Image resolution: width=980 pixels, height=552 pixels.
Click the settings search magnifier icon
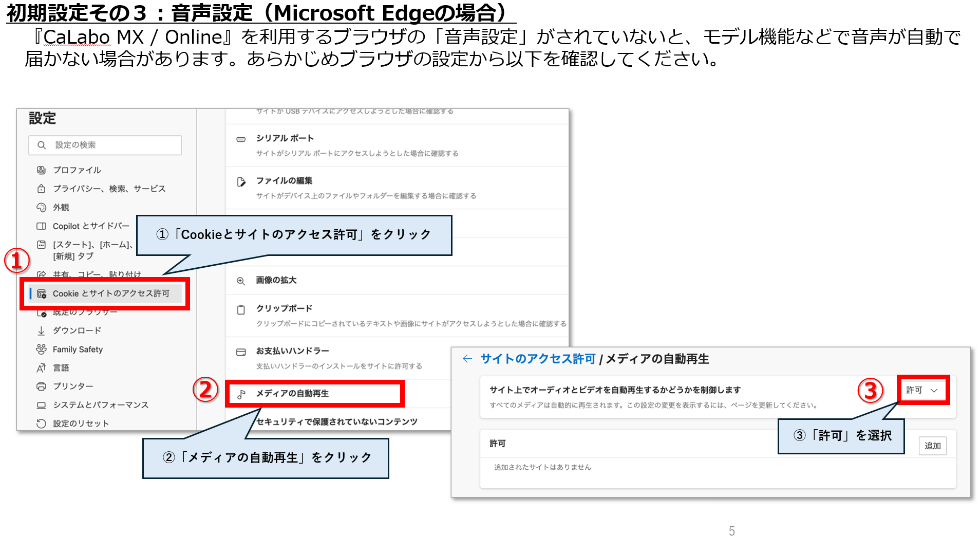[x=42, y=145]
